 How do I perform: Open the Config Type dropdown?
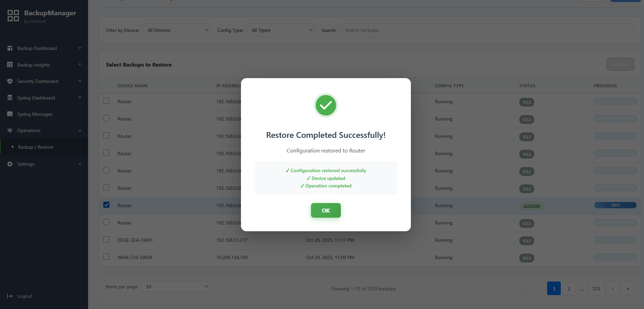pos(280,30)
